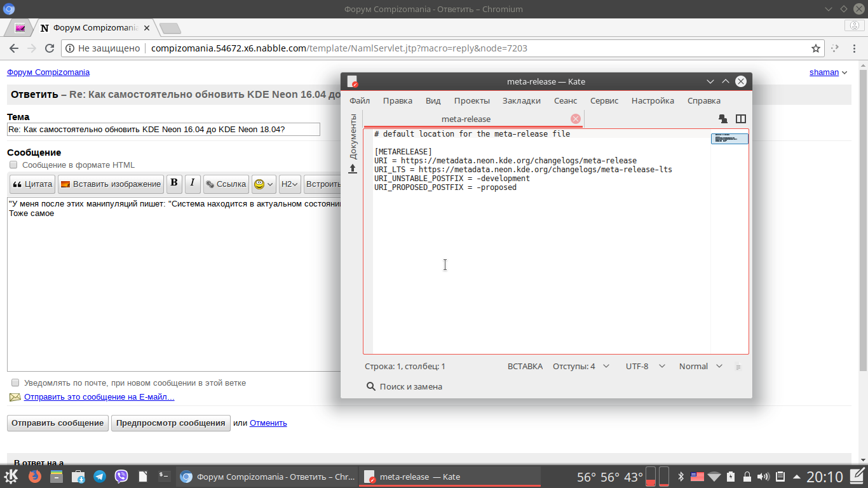Open the Файл menu in Kate
The width and height of the screenshot is (868, 488).
click(360, 100)
